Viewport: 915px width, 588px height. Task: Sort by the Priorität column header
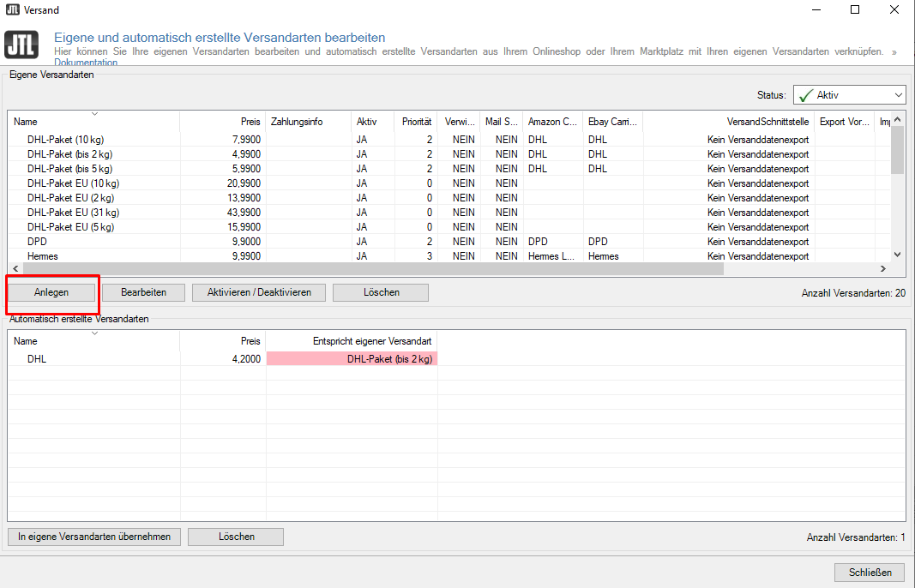(416, 122)
